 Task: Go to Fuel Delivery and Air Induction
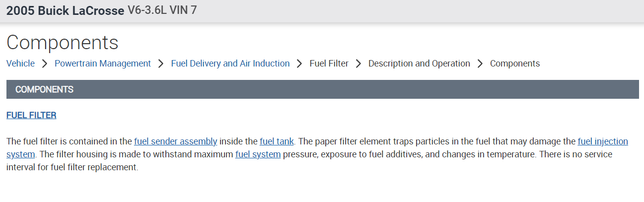pos(230,64)
